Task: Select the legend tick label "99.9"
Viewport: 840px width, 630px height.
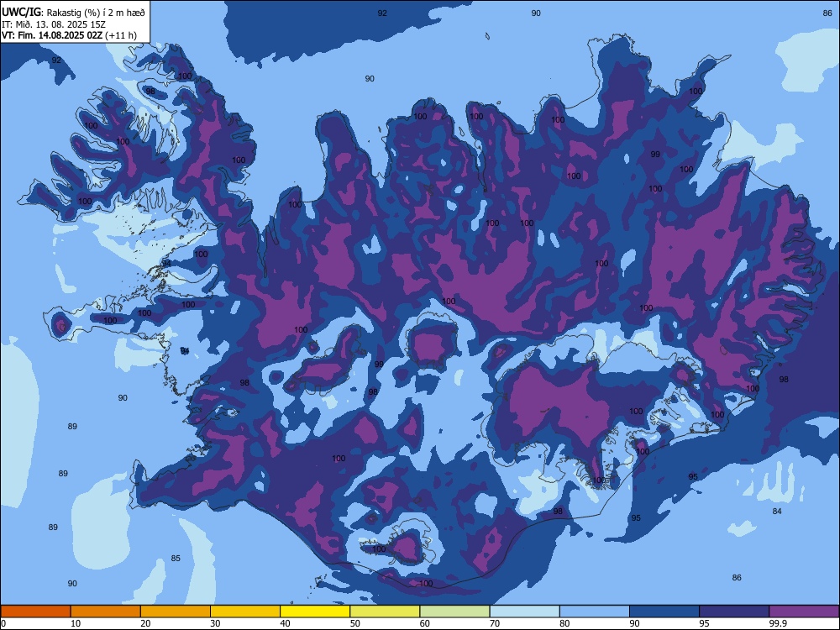Action: point(777,623)
